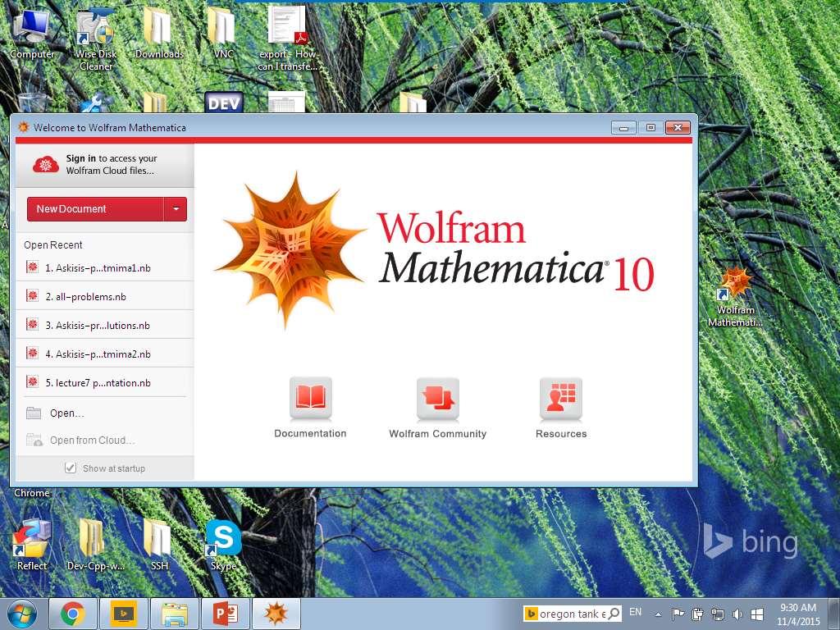Click PowerPoint icon in taskbar
This screenshot has height=630, width=840.
(226, 614)
